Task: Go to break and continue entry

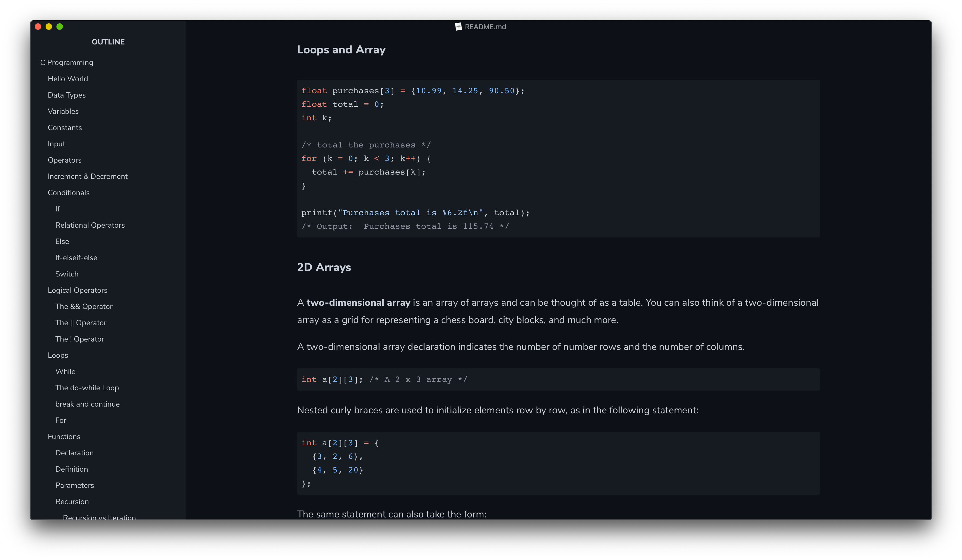Action: click(x=87, y=404)
